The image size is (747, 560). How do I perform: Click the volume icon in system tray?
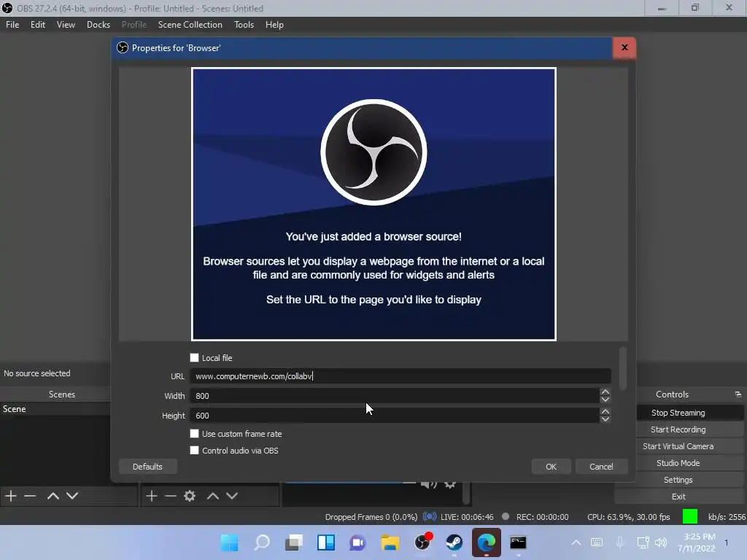click(661, 542)
